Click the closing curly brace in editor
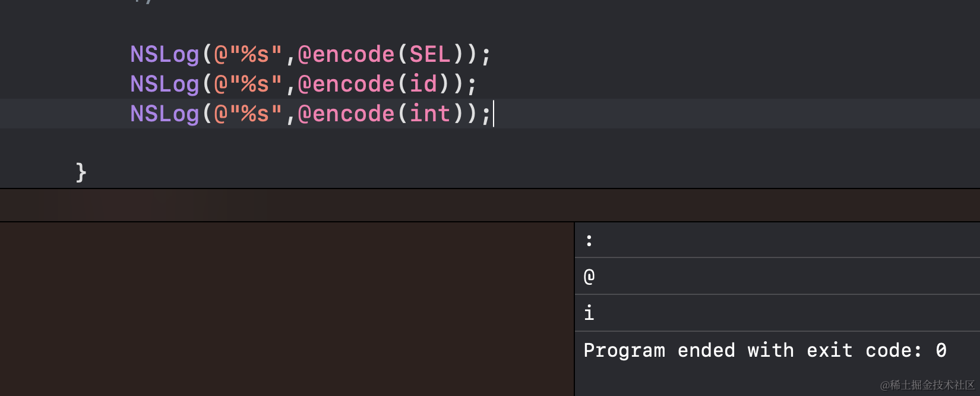Screen dimensions: 980x396 click(81, 172)
